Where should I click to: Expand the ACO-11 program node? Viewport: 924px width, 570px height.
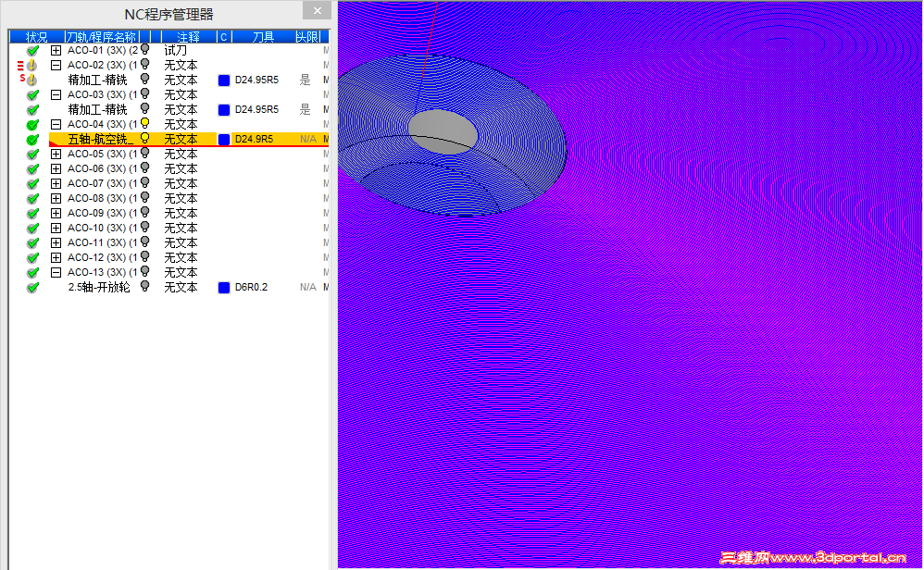pos(56,242)
